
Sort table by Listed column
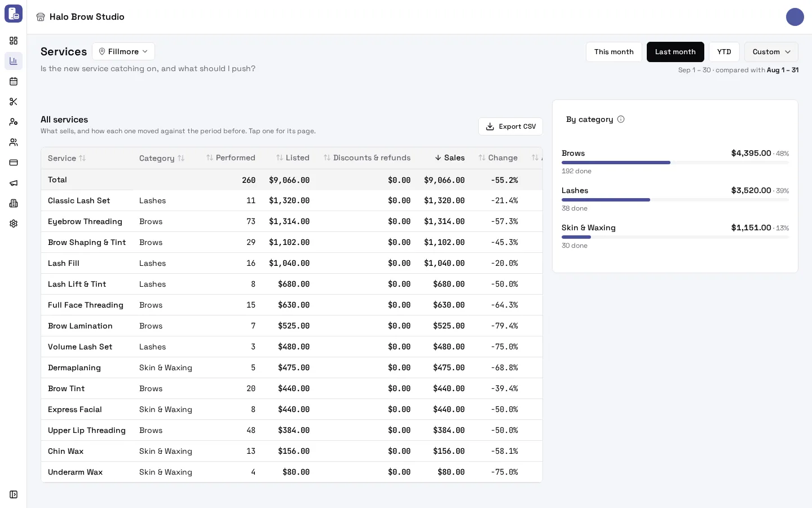pos(293,157)
